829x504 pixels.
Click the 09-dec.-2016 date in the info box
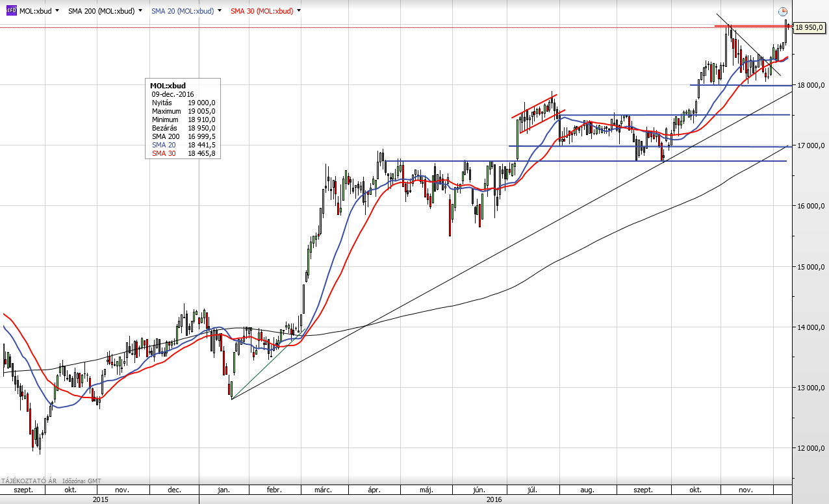point(172,94)
